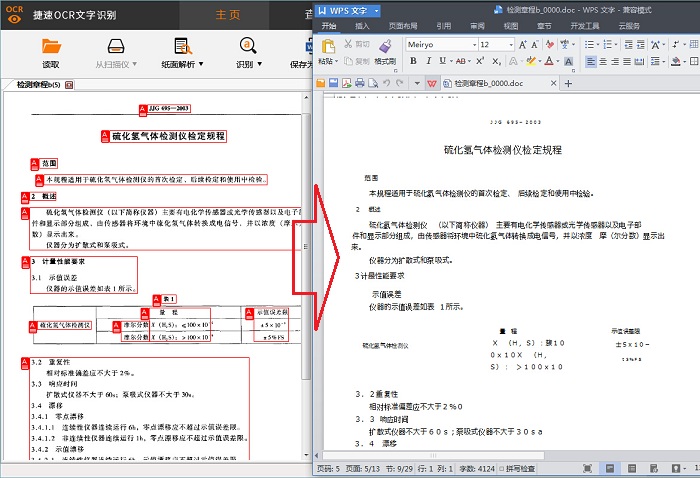
Task: Align paragraph right
Action: tap(615, 61)
